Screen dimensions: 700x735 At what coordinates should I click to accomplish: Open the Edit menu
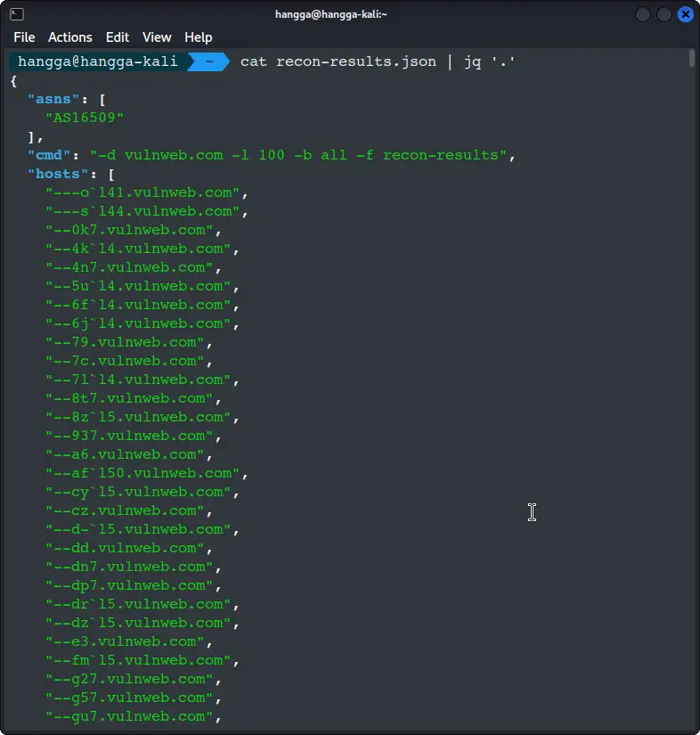point(118,37)
